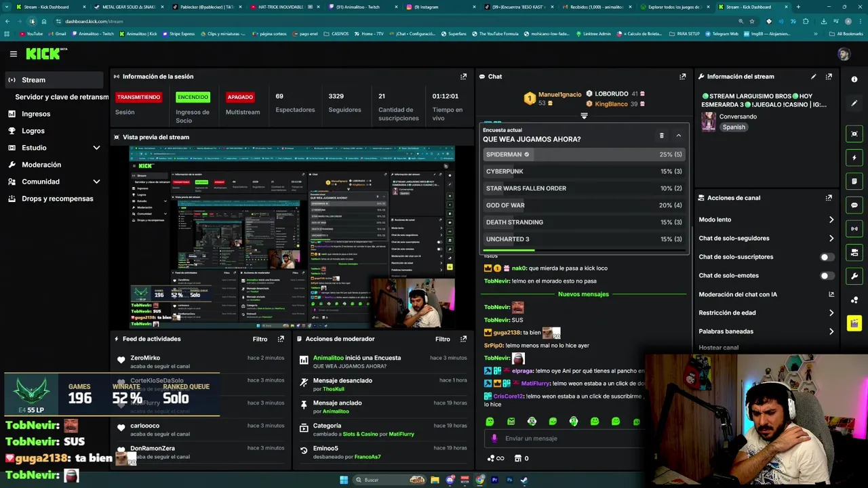This screenshot has width=868, height=488.
Task: Toggle the wrench widget icon in right sidebar
Action: click(854, 277)
